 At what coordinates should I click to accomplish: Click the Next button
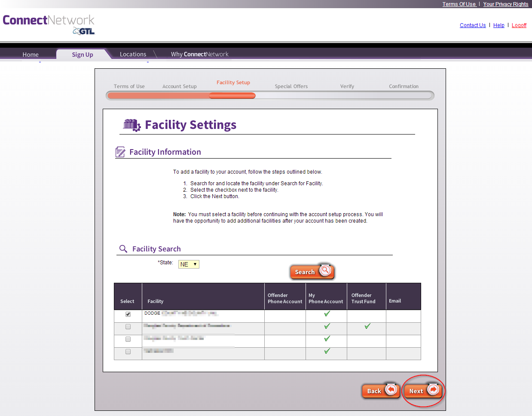click(x=423, y=391)
